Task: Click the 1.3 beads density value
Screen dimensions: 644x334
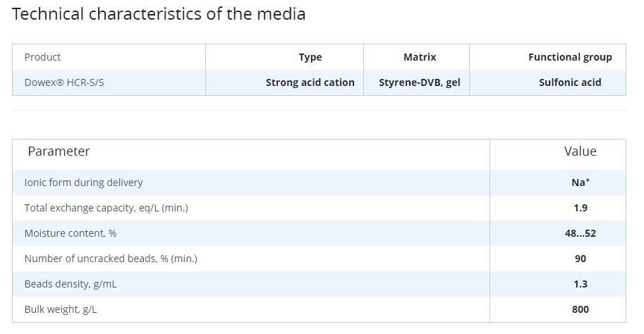Action: pyautogui.click(x=581, y=284)
